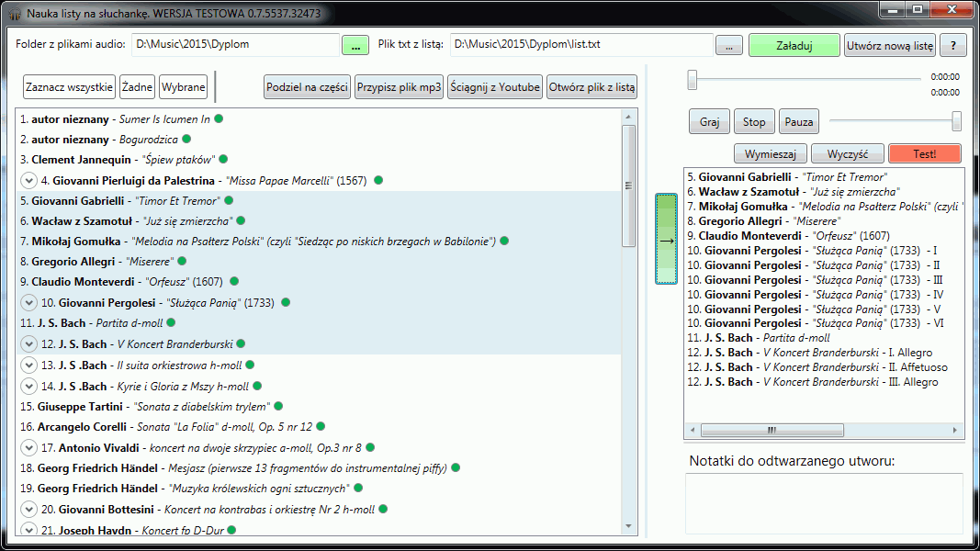This screenshot has height=551, width=980.
Task: Click the left list scroll down arrow
Action: 628,526
